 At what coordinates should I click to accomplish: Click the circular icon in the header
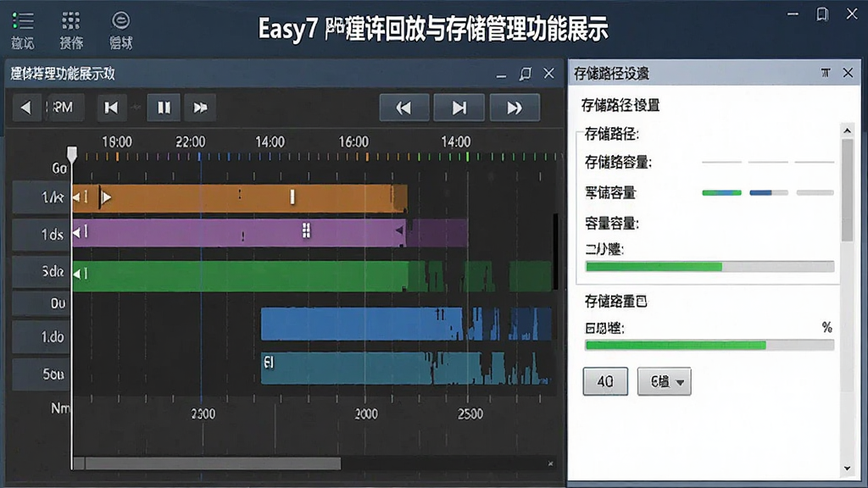point(120,20)
